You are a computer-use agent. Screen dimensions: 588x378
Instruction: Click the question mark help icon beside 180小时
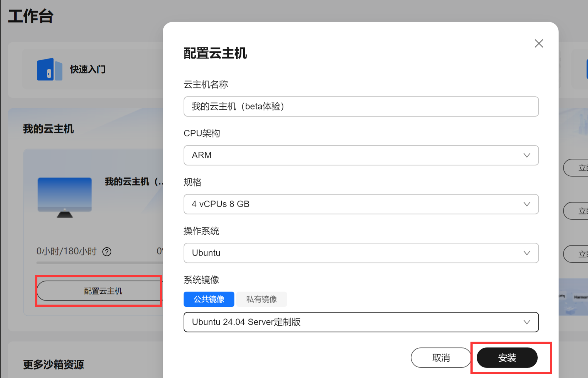click(x=107, y=252)
